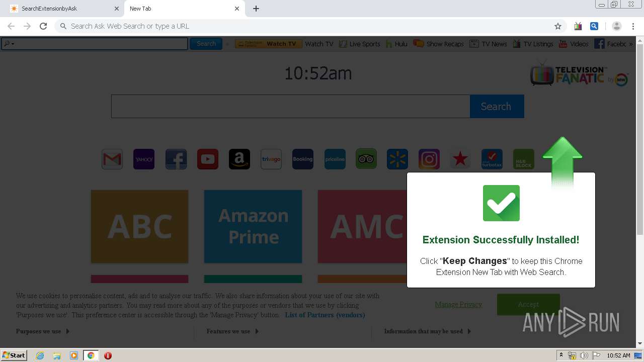Viewport: 644px width, 362px height.
Task: Open the Amazon shortcut icon
Action: click(x=239, y=159)
